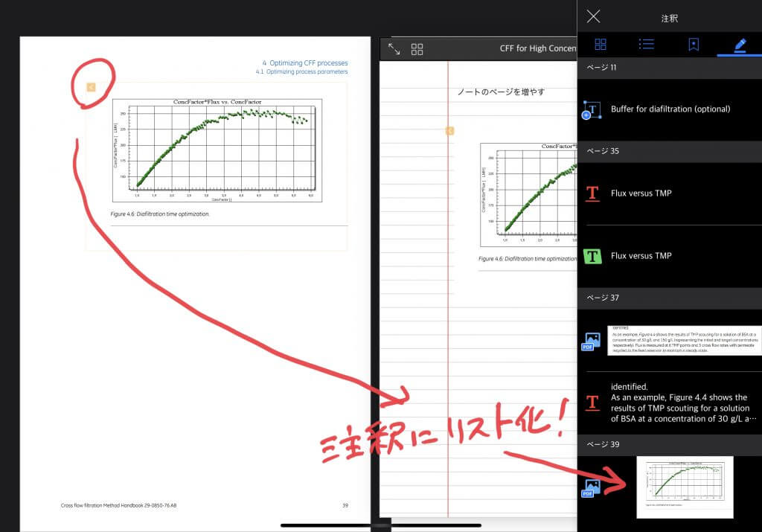Image resolution: width=762 pixels, height=532 pixels.
Task: Click the expand arrows icon in note toolbar
Action: pos(394,48)
